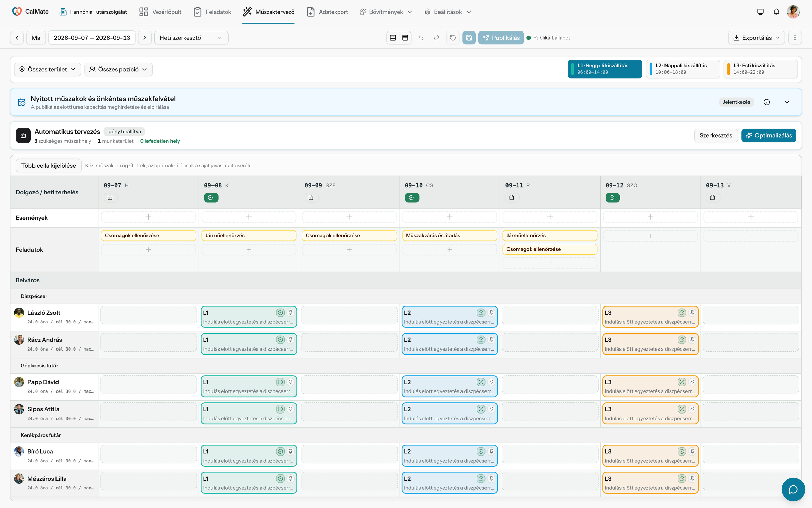Select the L1 Reggeli kiszállítás shift swatch
Viewport: 812px width, 508px height.
coord(605,69)
